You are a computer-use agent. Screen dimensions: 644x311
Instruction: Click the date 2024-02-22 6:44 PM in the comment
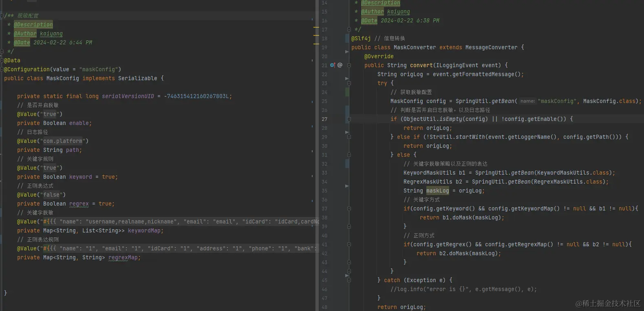coord(63,42)
